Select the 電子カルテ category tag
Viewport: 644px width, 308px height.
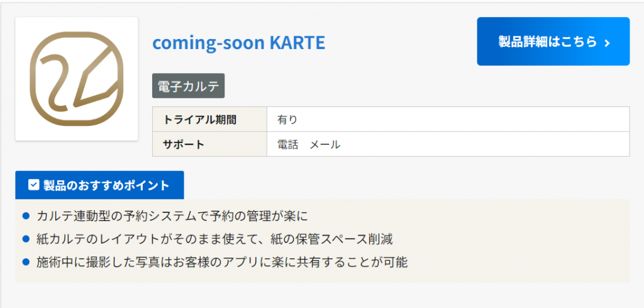188,87
